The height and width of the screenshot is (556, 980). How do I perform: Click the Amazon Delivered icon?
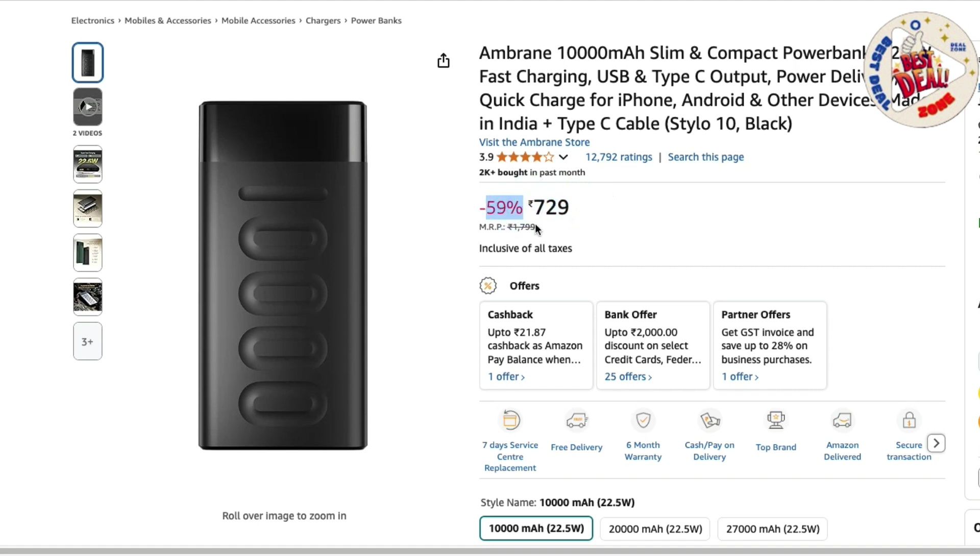click(842, 420)
